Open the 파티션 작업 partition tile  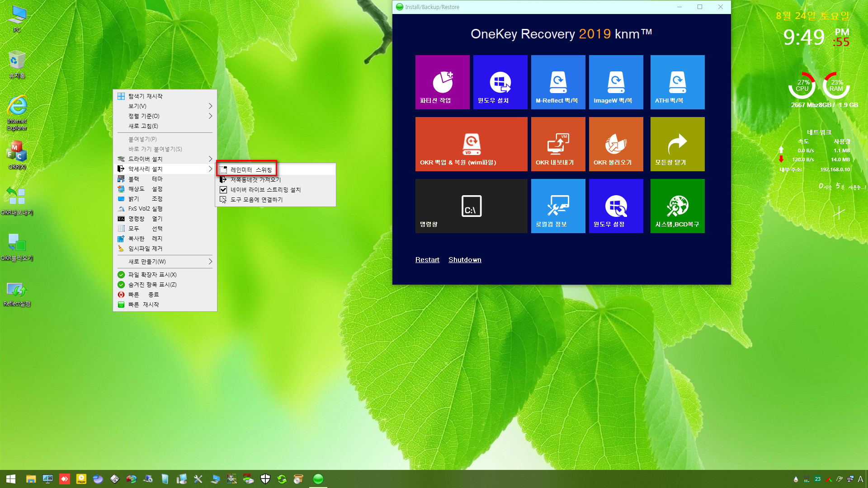click(442, 82)
